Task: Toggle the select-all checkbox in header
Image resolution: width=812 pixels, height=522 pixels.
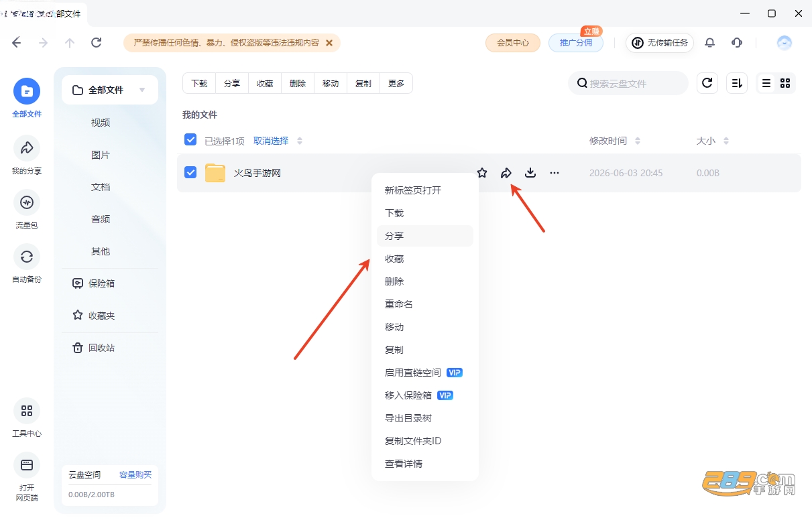Action: click(x=190, y=139)
